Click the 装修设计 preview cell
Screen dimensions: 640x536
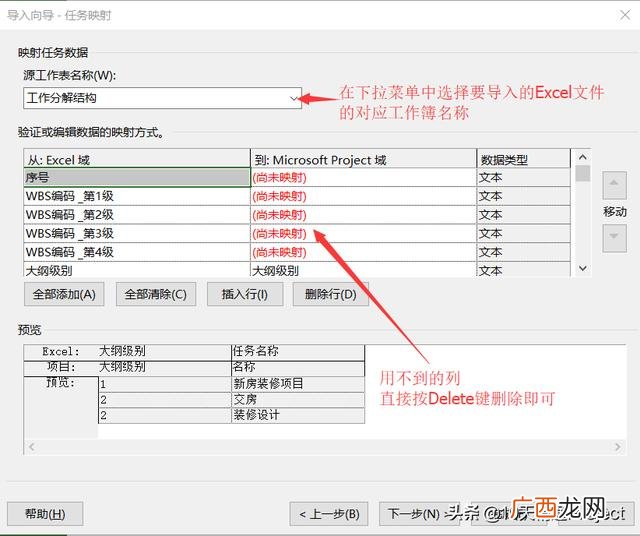(298, 416)
